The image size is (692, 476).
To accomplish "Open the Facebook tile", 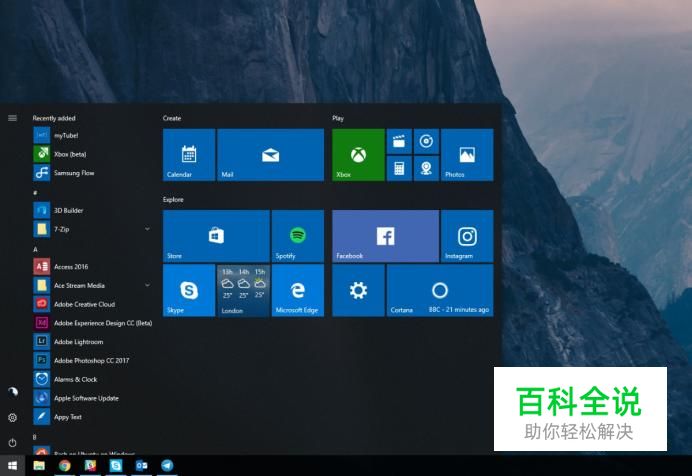I will (x=386, y=236).
